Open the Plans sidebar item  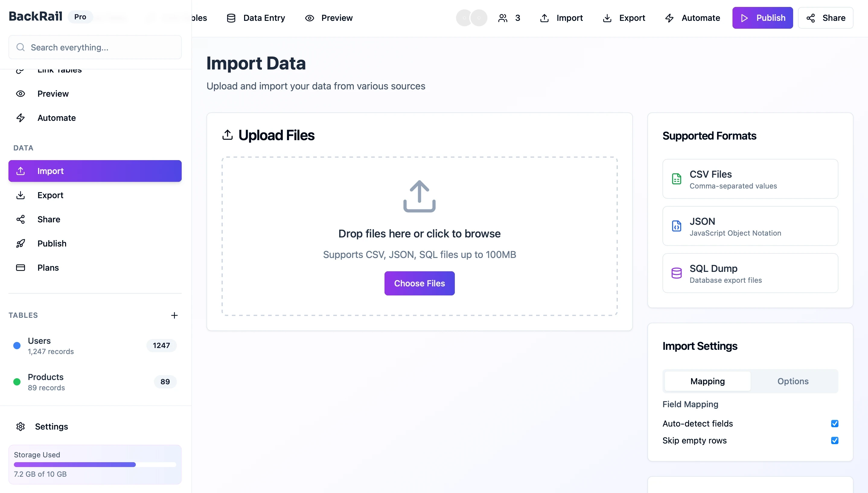point(95,267)
